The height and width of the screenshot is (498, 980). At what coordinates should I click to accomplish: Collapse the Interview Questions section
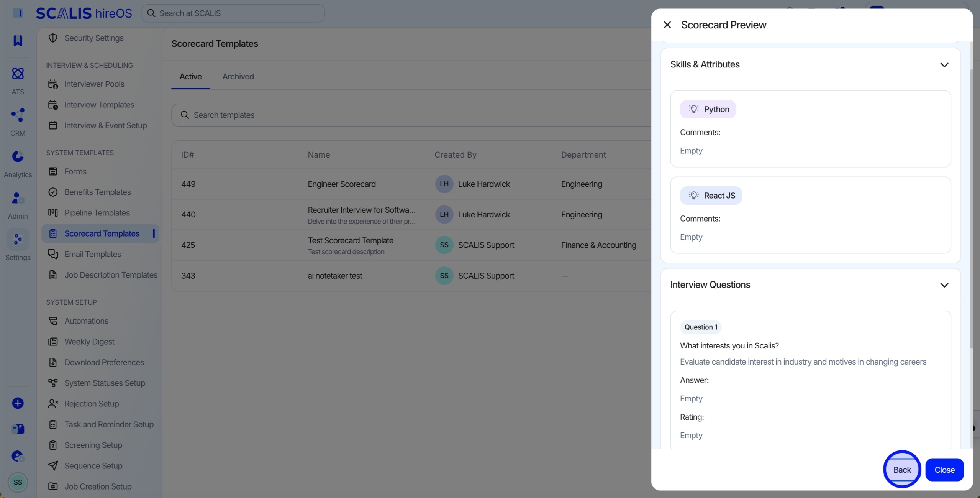(944, 285)
